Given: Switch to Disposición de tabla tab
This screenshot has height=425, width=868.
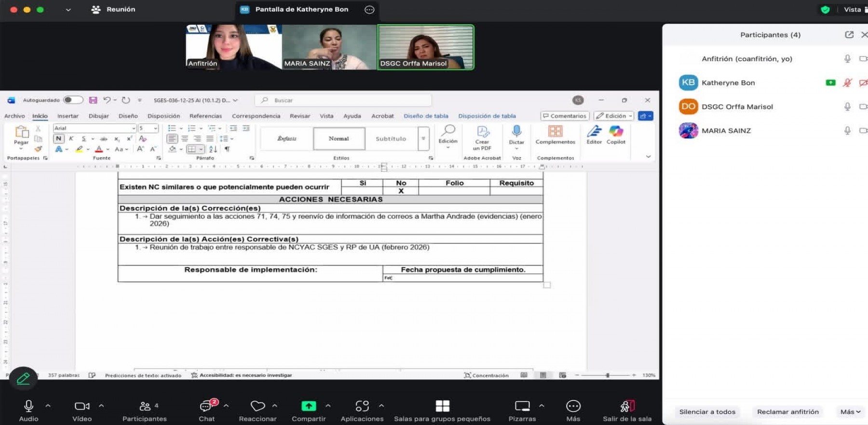Looking at the screenshot, I should click(x=487, y=116).
